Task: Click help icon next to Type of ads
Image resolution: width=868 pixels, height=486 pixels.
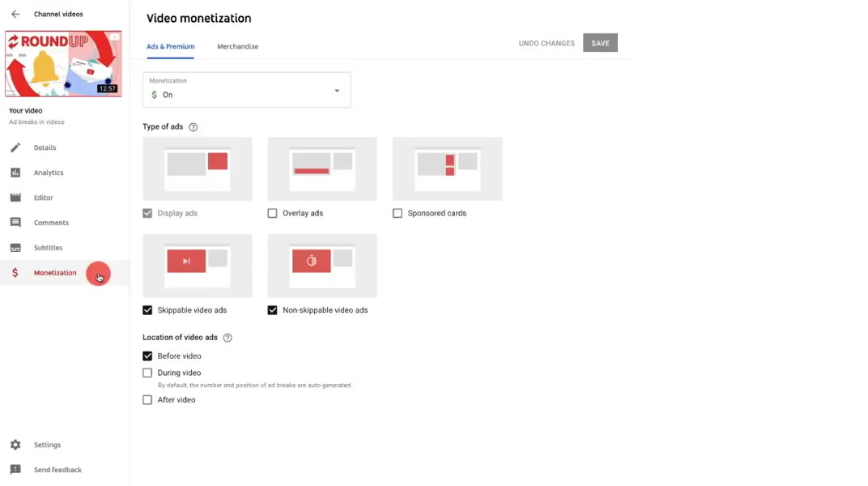Action: [193, 127]
